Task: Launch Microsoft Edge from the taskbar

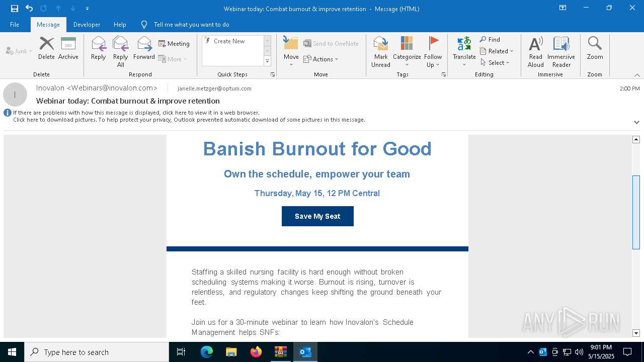Action: [207, 352]
